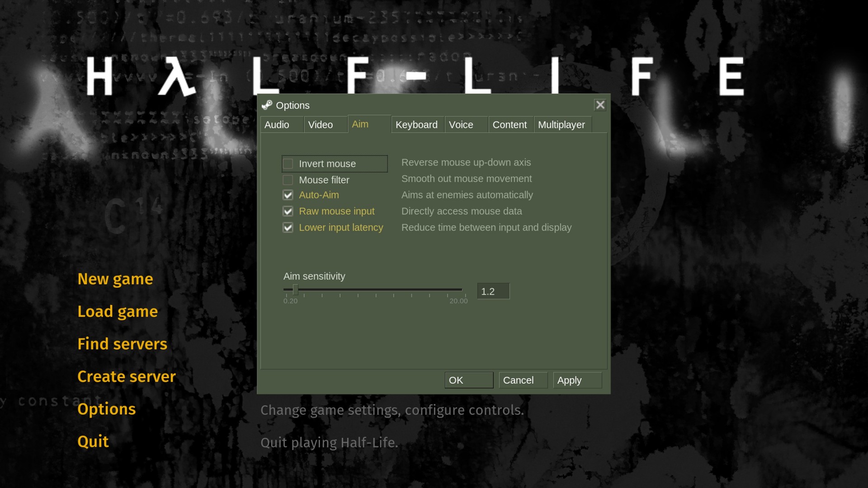Select the Aim tab

click(x=369, y=124)
